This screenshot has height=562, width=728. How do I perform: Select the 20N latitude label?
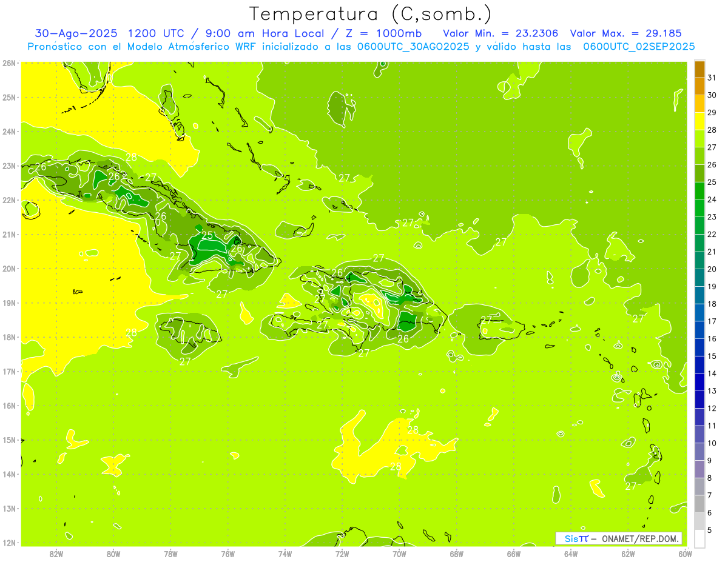8,269
